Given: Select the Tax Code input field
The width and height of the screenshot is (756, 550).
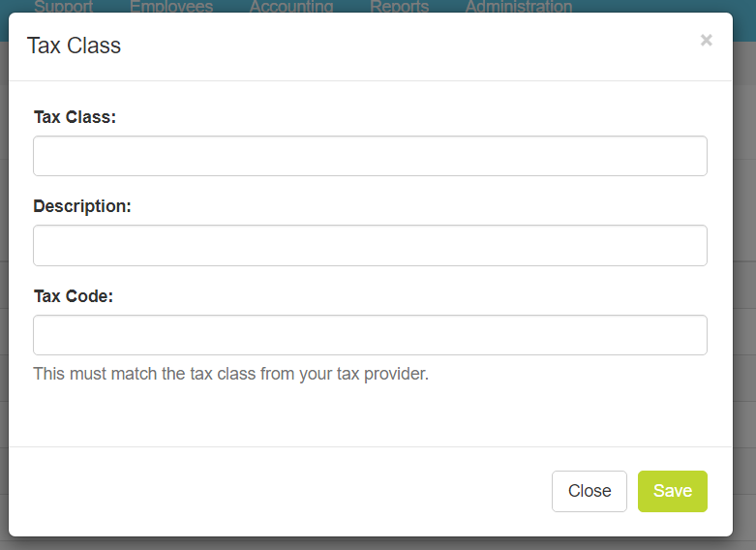Looking at the screenshot, I should (370, 335).
